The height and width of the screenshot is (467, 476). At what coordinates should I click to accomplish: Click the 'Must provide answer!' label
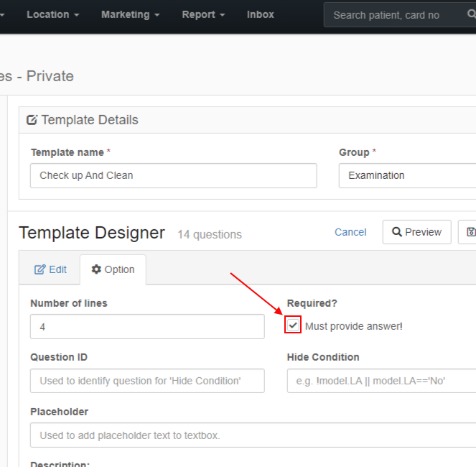(x=354, y=326)
